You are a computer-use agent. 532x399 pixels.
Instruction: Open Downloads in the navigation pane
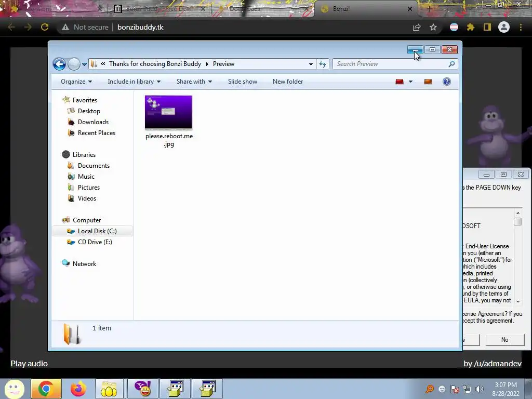[93, 122]
